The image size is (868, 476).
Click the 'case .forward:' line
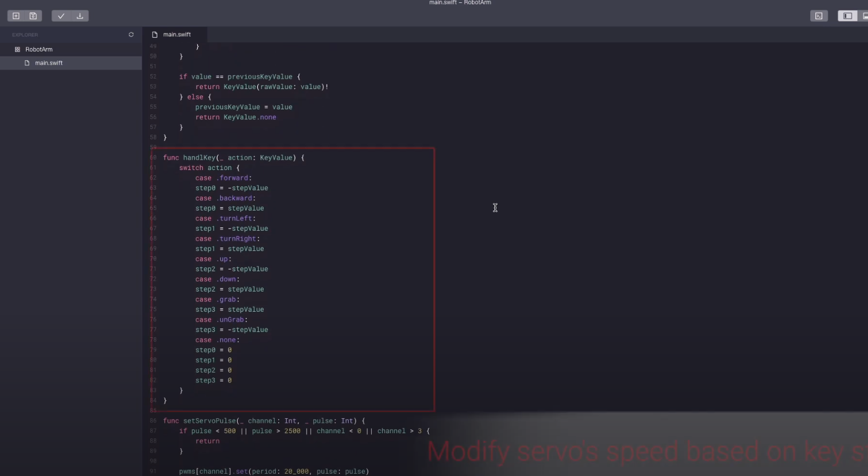(224, 178)
